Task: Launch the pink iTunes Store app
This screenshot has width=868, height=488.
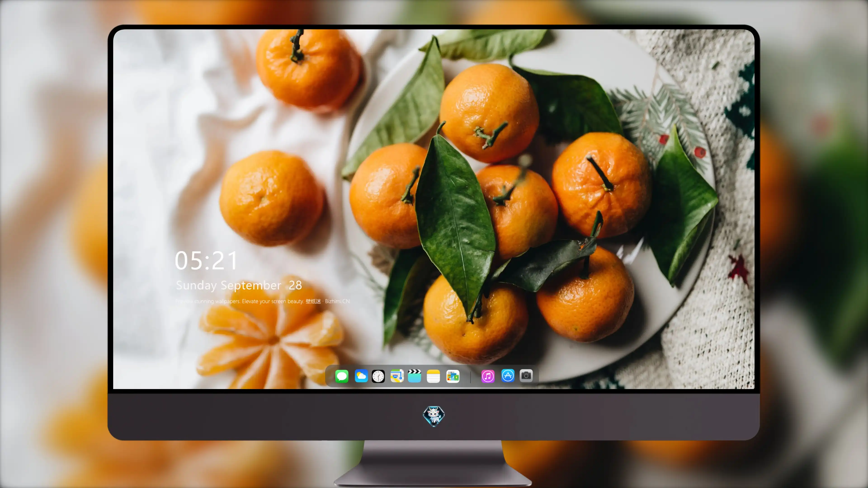Action: 488,376
